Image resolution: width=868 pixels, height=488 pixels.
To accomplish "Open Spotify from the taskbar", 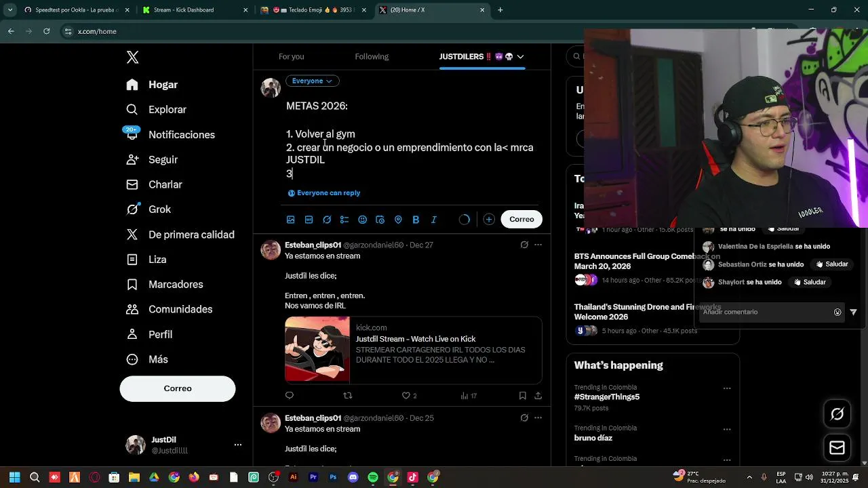I will [x=373, y=477].
